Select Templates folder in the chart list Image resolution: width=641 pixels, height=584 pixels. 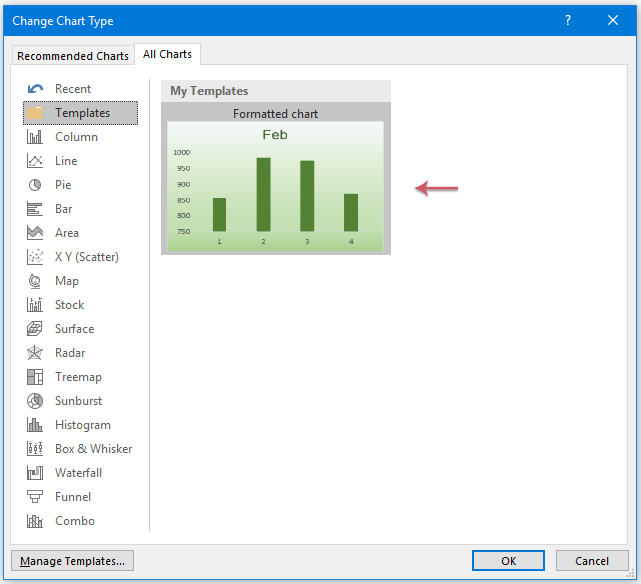[x=81, y=113]
